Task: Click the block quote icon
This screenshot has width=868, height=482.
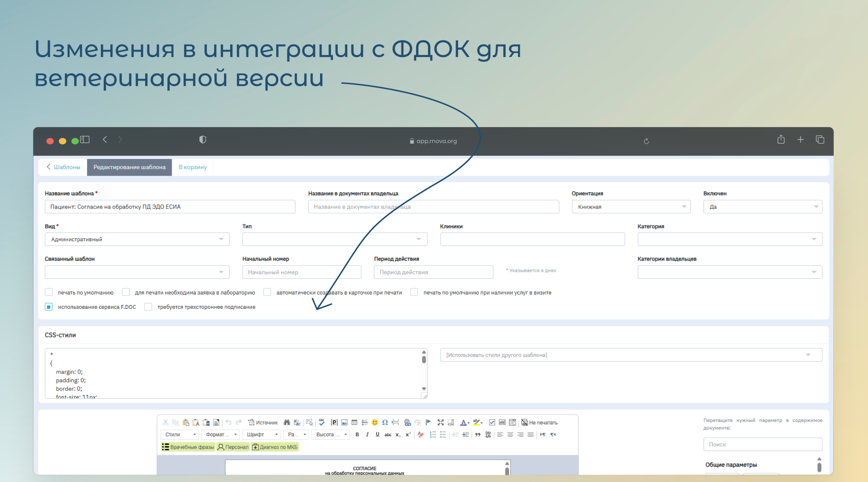Action: (x=478, y=434)
